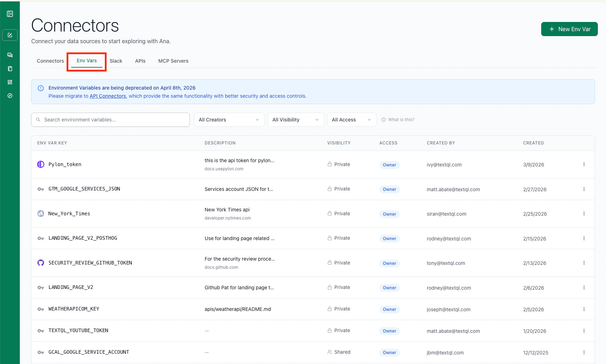Open the All Creators dropdown
This screenshot has width=606, height=364.
pyautogui.click(x=229, y=120)
